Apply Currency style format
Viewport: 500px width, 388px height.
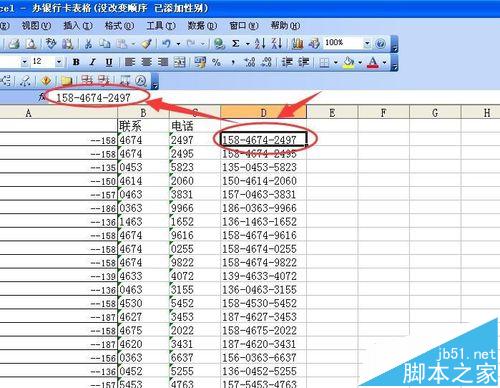(200, 62)
